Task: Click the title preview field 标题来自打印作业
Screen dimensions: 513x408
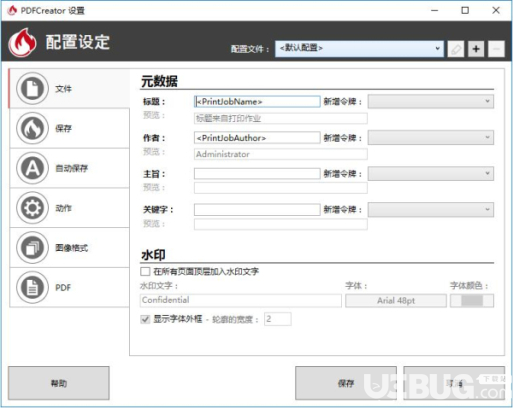Action: tap(281, 118)
